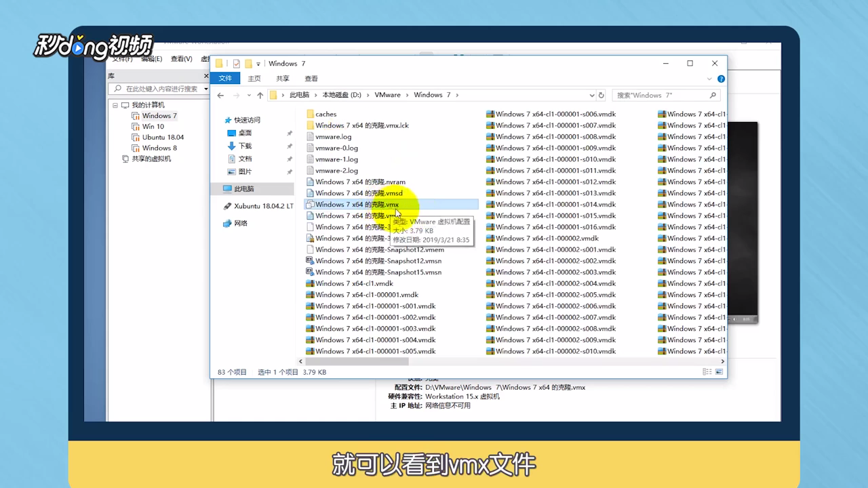The width and height of the screenshot is (868, 488).
Task: Select Windows 7 x64-cl1-000001-s001.vmdk
Action: coord(375,306)
